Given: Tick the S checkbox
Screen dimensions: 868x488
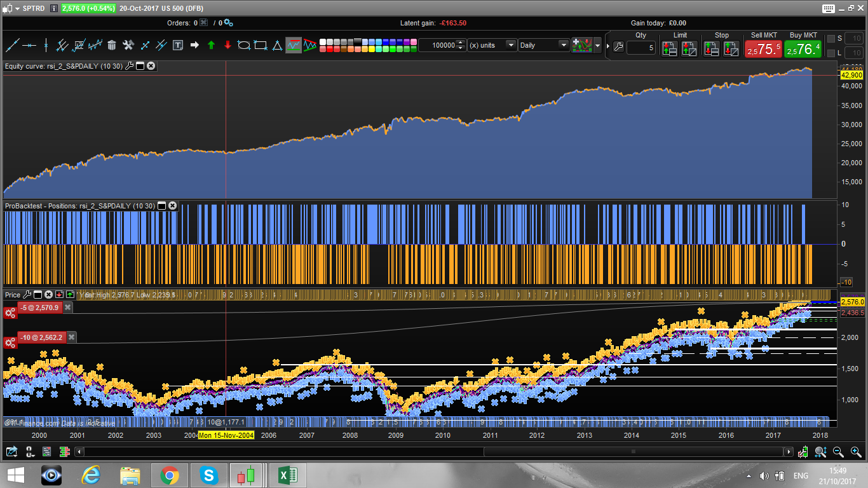Looking at the screenshot, I should [831, 39].
